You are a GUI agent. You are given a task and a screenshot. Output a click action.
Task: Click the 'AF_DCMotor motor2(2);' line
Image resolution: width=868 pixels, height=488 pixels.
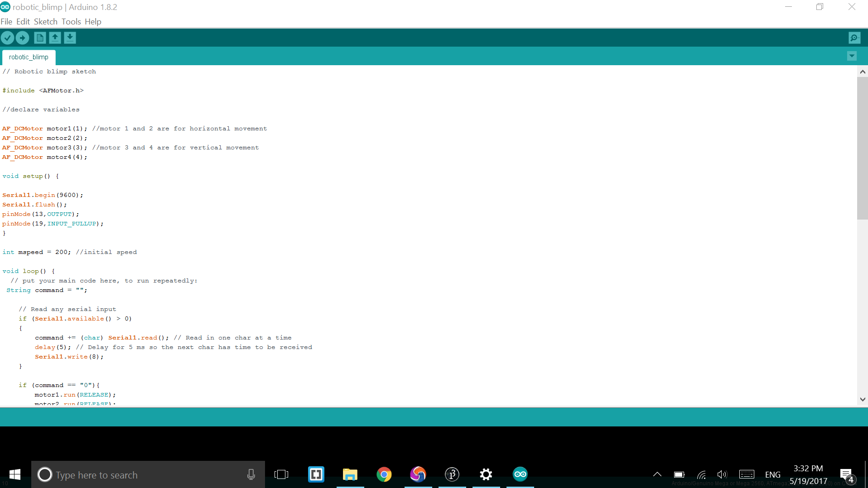pyautogui.click(x=45, y=138)
